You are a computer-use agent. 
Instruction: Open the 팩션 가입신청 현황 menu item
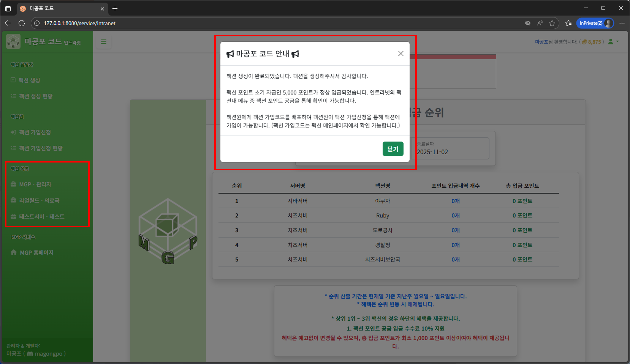pyautogui.click(x=41, y=148)
